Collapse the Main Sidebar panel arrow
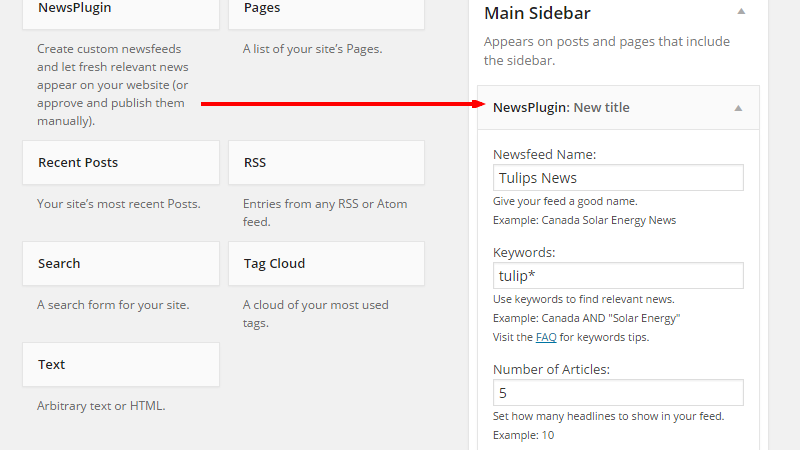Image resolution: width=800 pixels, height=450 pixels. coord(741,11)
